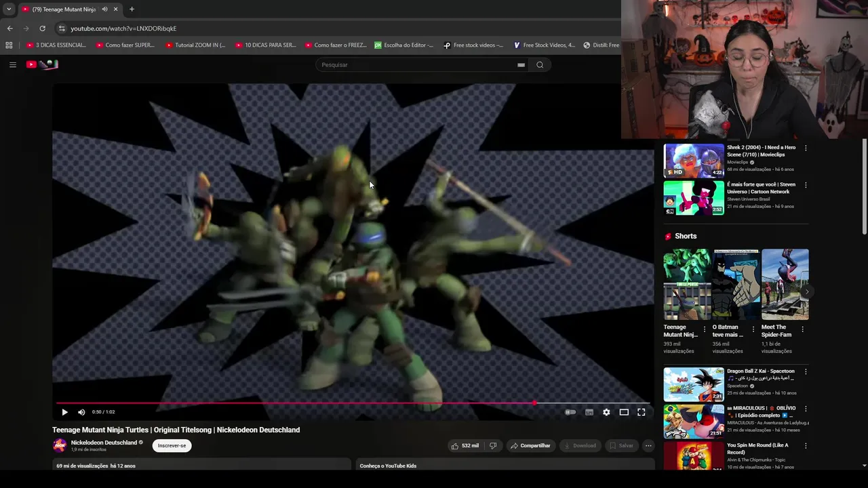Open O Batman teve mais short

pyautogui.click(x=736, y=284)
